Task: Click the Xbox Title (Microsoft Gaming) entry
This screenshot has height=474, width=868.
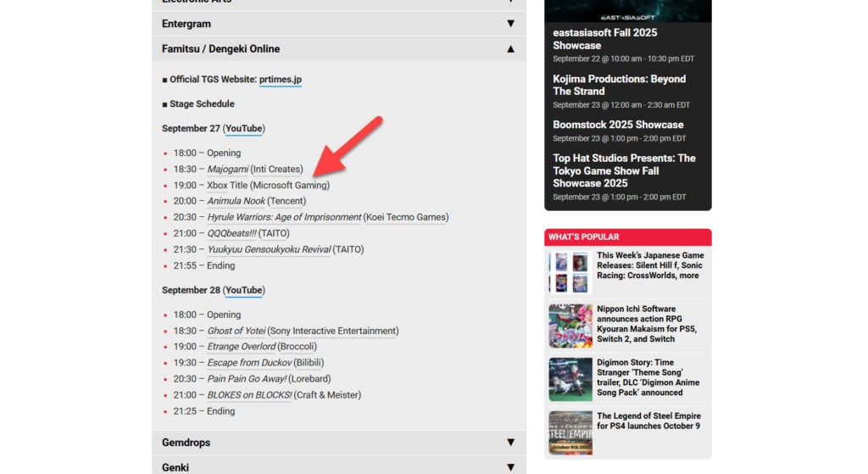Action: click(x=268, y=185)
